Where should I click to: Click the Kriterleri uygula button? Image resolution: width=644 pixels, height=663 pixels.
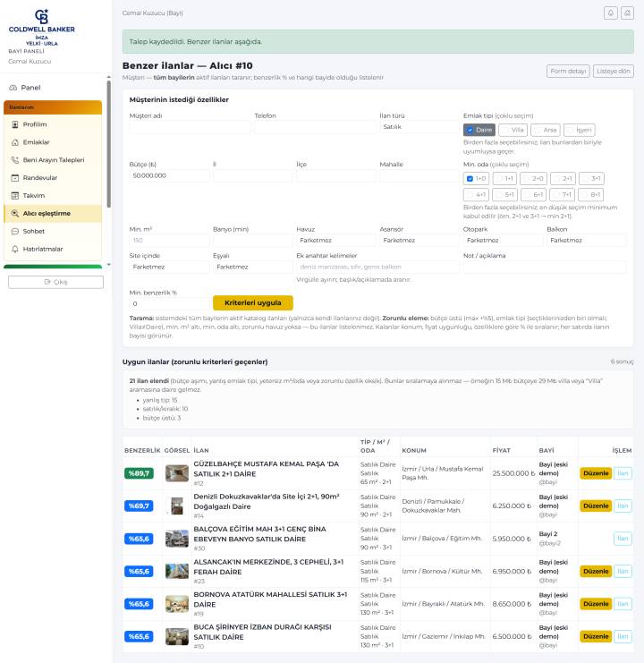tap(253, 302)
